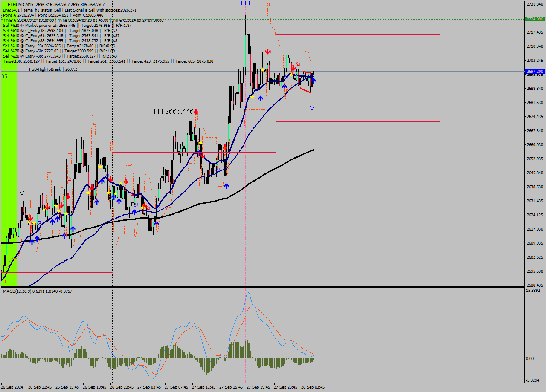Click the 2674.435 price scale label
Viewport: 546px width, 392px height.
[x=535, y=116]
